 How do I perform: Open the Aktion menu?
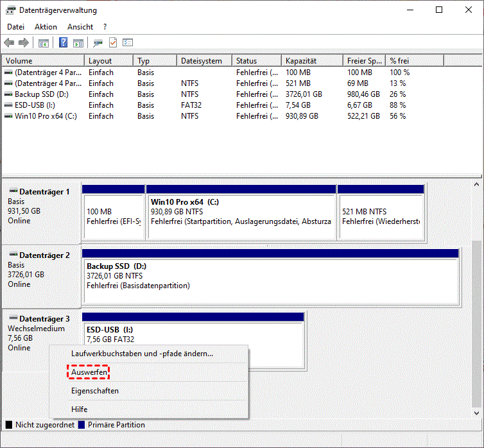pos(46,27)
